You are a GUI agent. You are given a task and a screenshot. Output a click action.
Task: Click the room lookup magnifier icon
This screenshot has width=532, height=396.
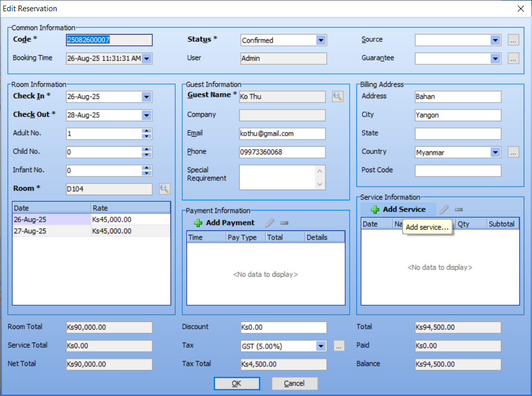(x=164, y=189)
